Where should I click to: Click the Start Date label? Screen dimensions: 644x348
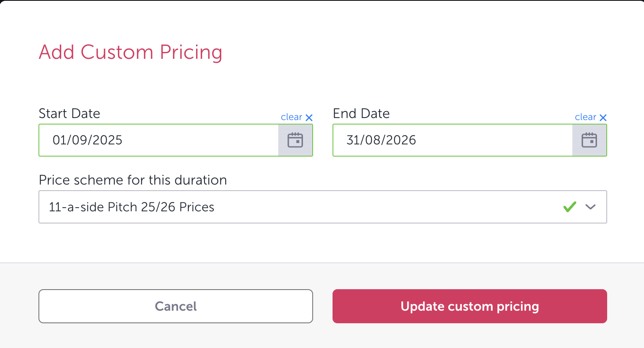click(x=69, y=114)
